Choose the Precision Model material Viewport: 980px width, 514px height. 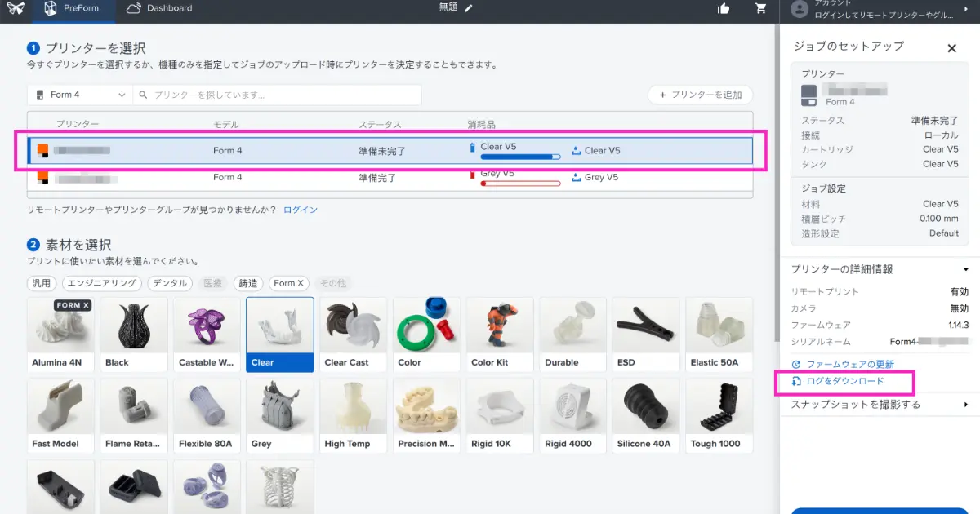tap(426, 416)
